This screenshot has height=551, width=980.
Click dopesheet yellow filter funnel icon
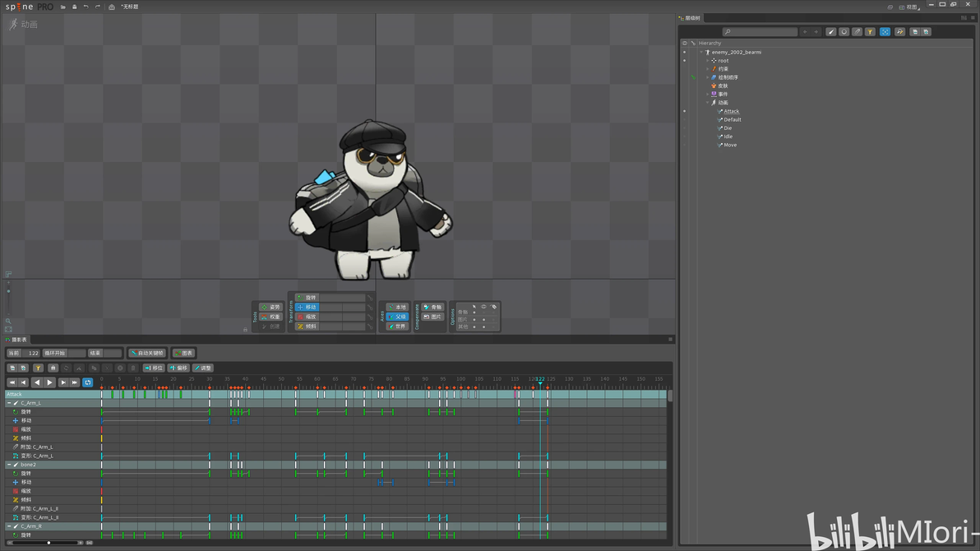point(38,368)
